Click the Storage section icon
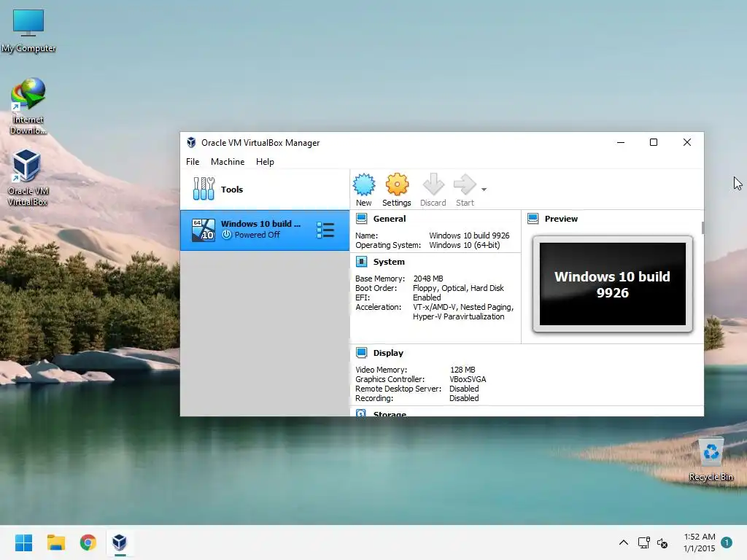 362,413
